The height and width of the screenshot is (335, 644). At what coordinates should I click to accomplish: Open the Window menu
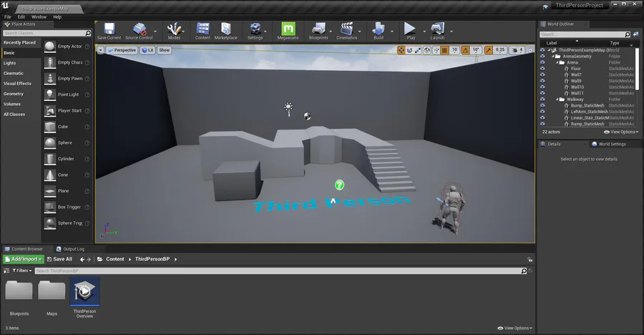click(x=39, y=17)
